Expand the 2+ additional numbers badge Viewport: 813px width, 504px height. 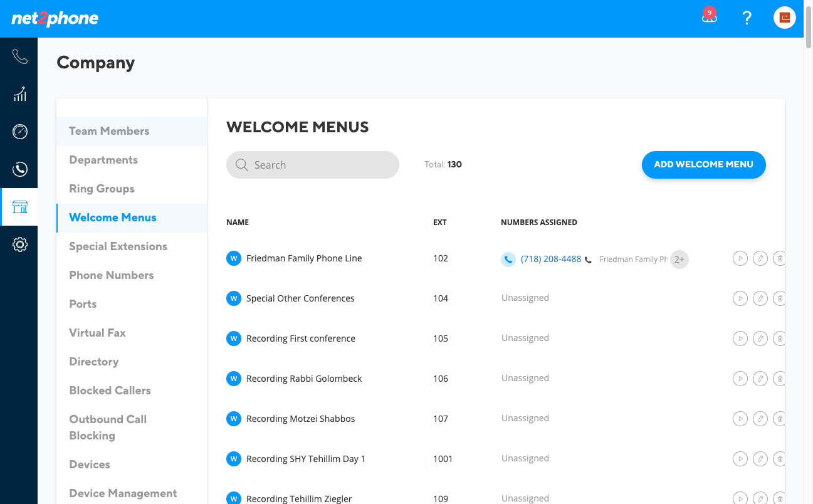click(x=679, y=259)
